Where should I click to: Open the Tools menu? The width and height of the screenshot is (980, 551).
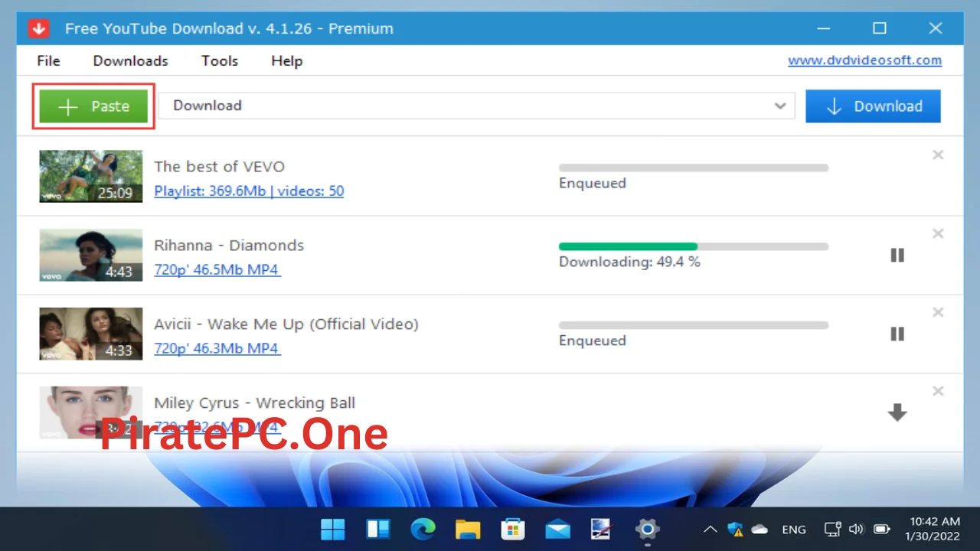[x=220, y=60]
